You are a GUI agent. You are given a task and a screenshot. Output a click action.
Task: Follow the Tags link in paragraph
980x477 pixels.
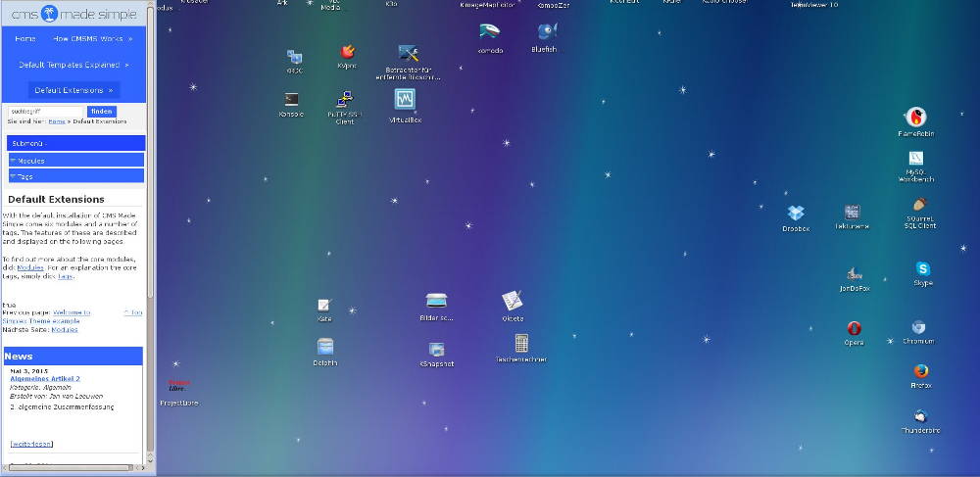point(65,276)
